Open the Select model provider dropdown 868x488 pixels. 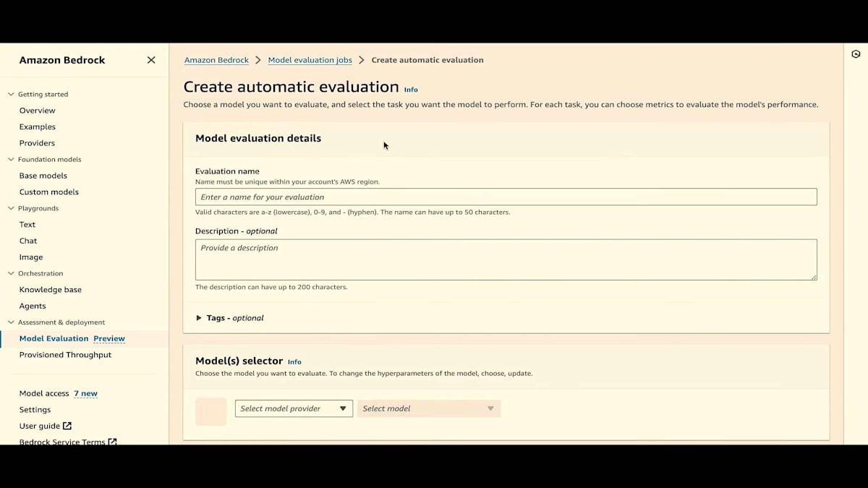[x=294, y=408]
